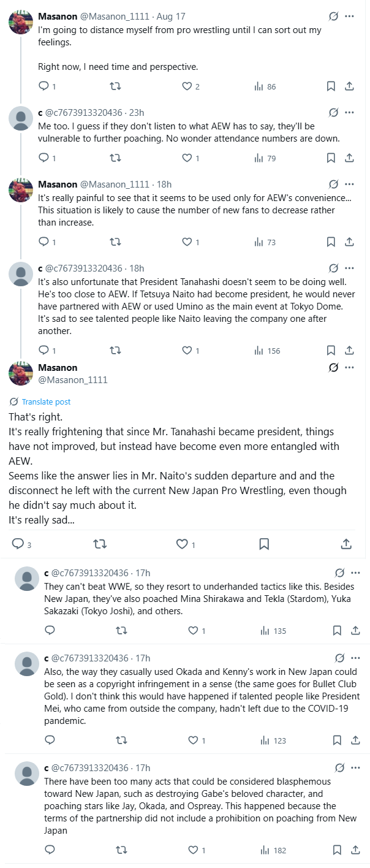Open @Masanon_1111 handle on main post

pyautogui.click(x=73, y=380)
